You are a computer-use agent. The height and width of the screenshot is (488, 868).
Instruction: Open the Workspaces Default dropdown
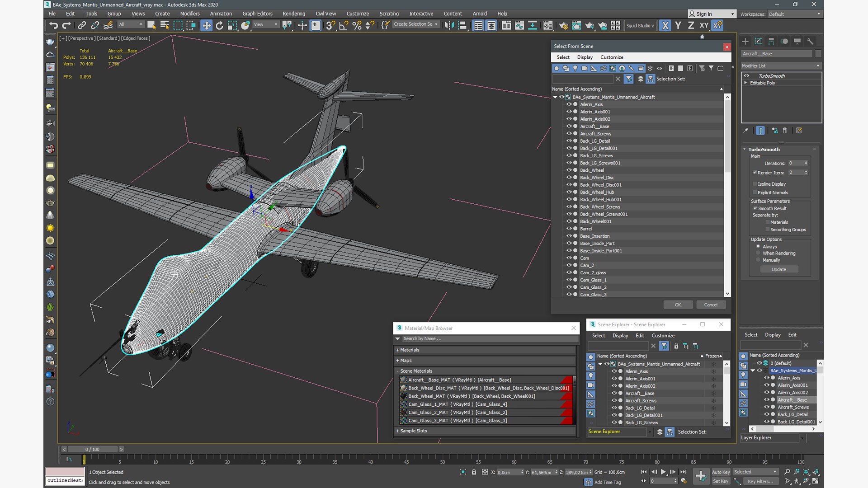point(794,14)
